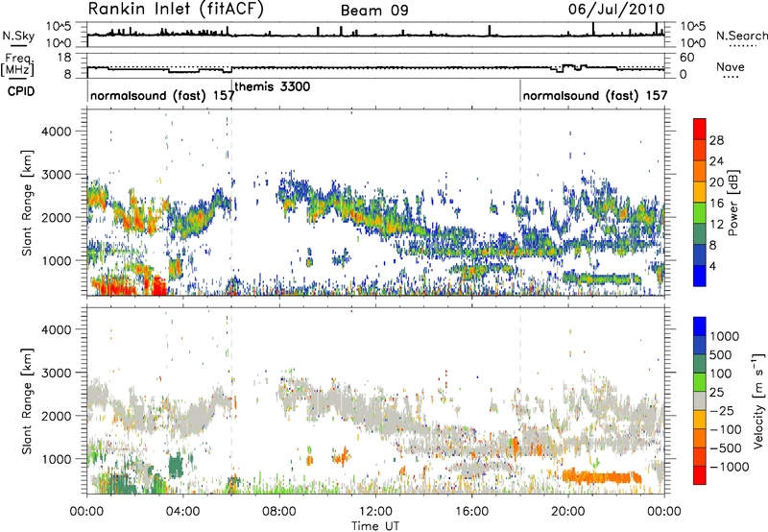The width and height of the screenshot is (768, 532).
Task: Click the "3000" range tick on velocity panel
Action: coord(56,373)
